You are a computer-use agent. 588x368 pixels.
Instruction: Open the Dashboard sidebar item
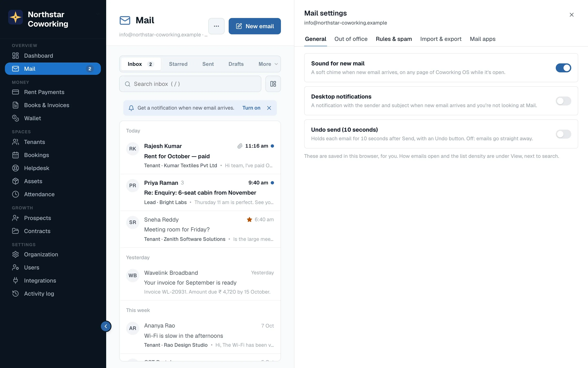point(53,56)
